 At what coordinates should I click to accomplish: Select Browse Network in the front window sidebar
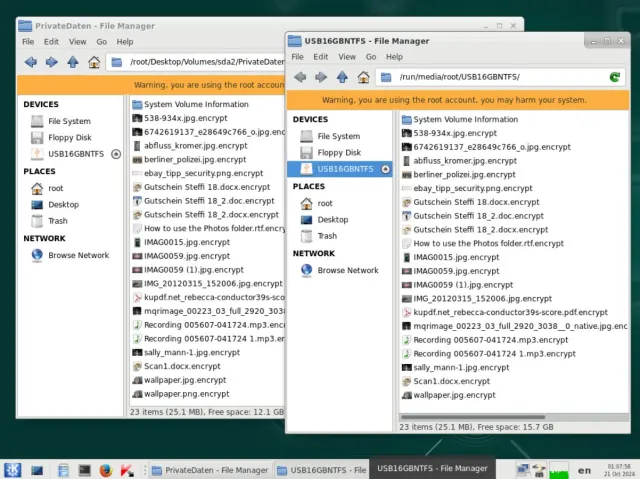coord(348,270)
